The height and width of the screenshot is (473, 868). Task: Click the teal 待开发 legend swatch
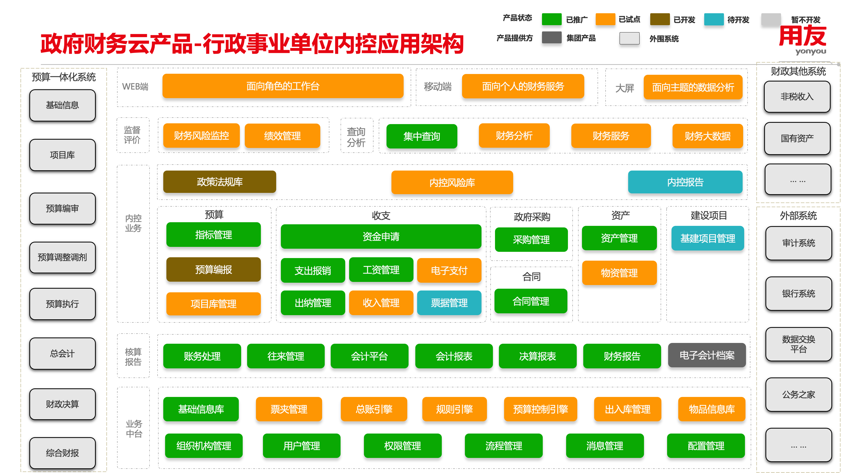pyautogui.click(x=714, y=19)
